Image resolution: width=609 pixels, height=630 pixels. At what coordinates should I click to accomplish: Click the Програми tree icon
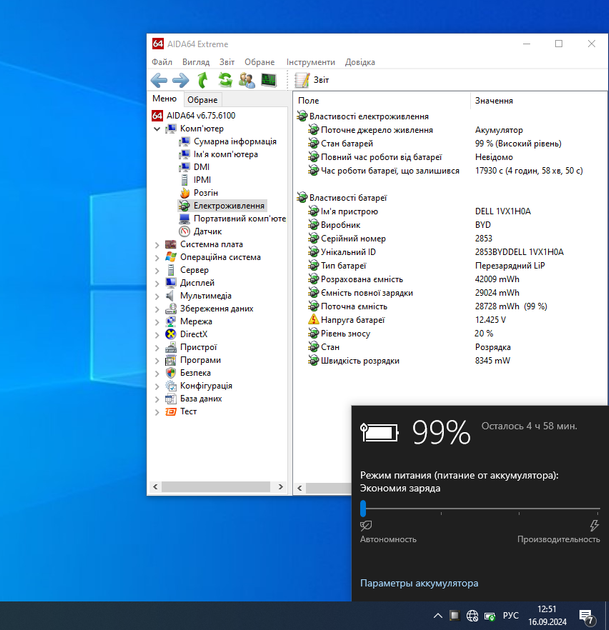171,360
